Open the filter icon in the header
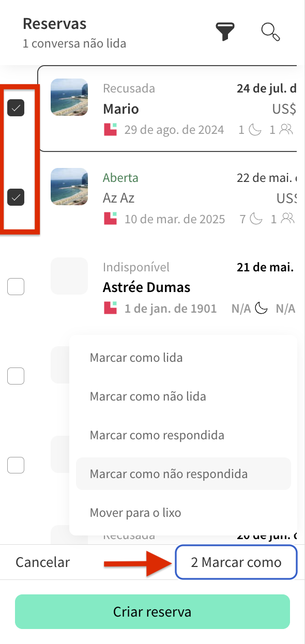The image size is (305, 644). pos(225,31)
